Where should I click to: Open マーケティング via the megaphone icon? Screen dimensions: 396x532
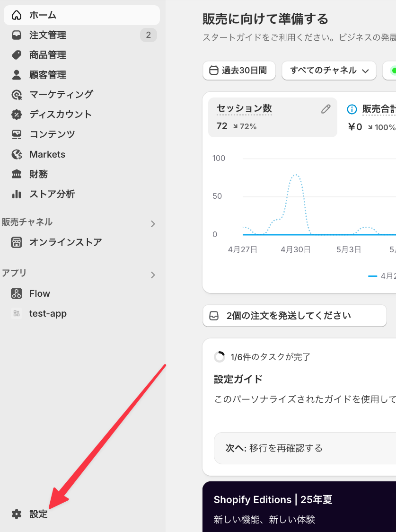17,95
